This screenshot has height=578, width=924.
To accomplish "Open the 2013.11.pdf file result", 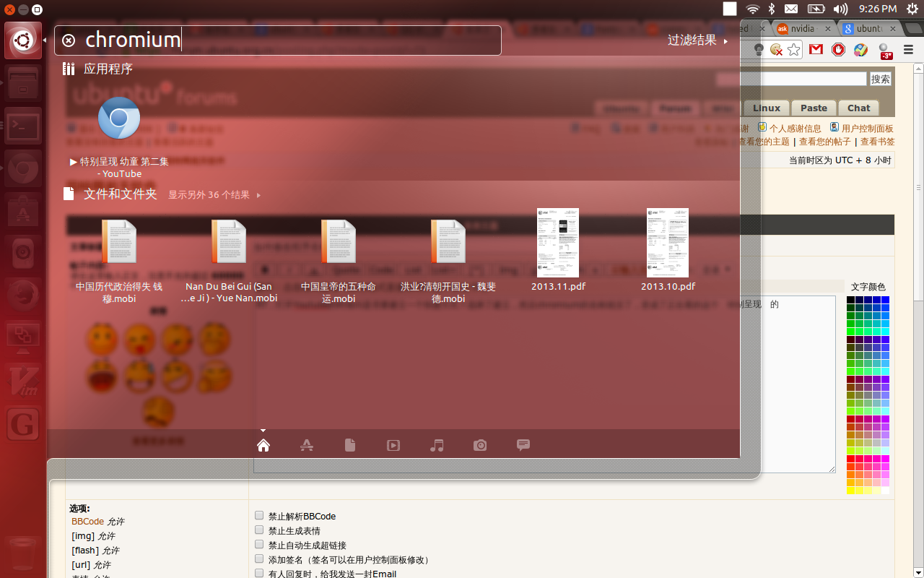I will 558,250.
